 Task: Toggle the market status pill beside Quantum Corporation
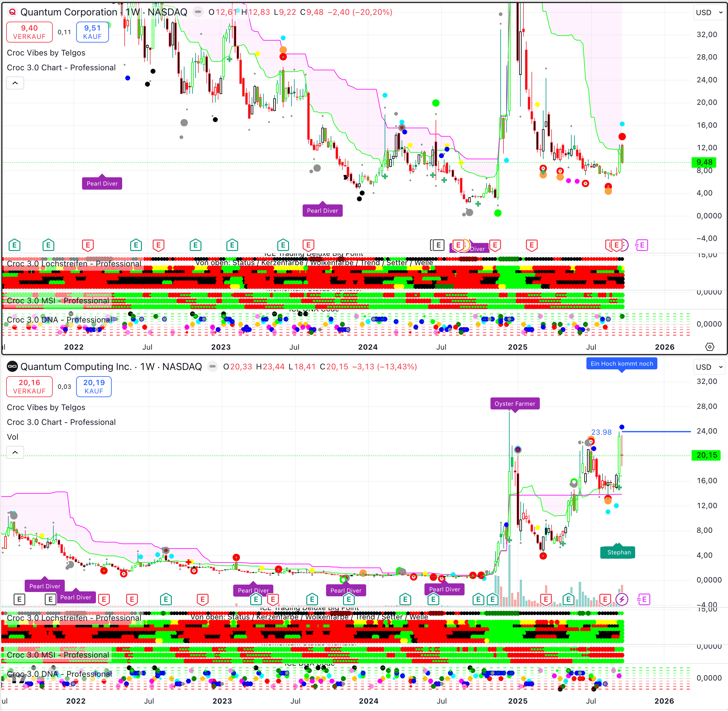point(198,12)
